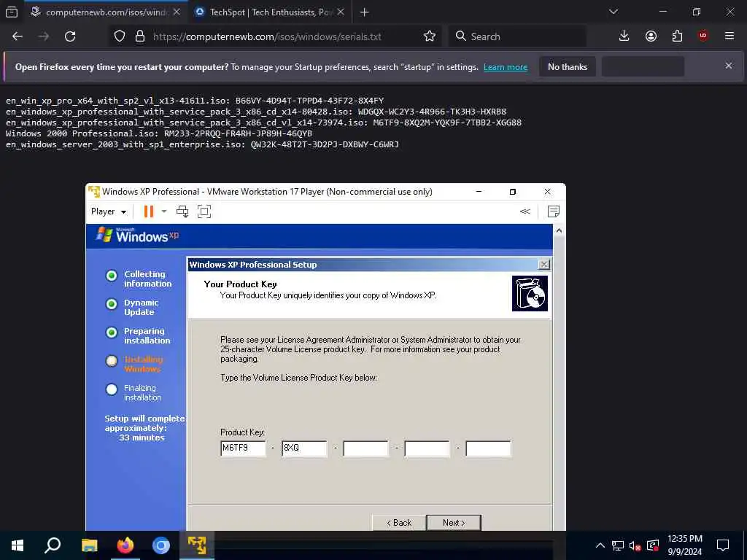Click the server 2003 enterprise serial line

tap(202, 144)
